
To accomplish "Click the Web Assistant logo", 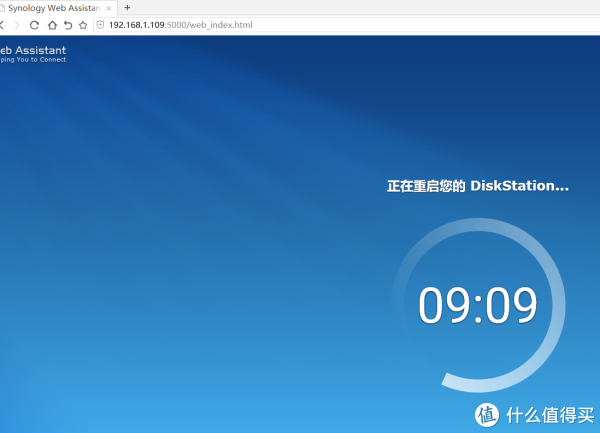I will click(33, 50).
